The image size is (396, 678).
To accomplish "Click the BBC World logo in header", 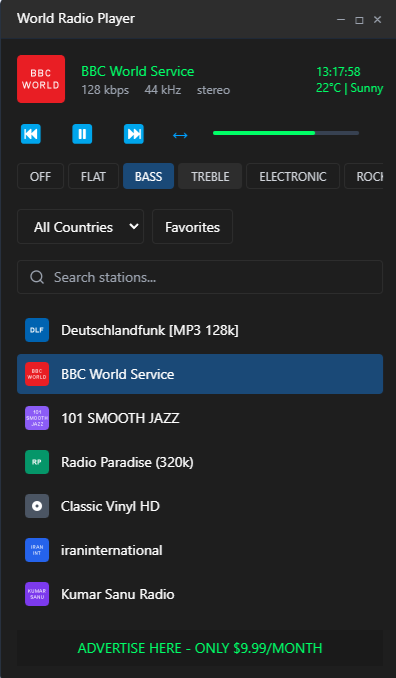I will pyautogui.click(x=41, y=79).
